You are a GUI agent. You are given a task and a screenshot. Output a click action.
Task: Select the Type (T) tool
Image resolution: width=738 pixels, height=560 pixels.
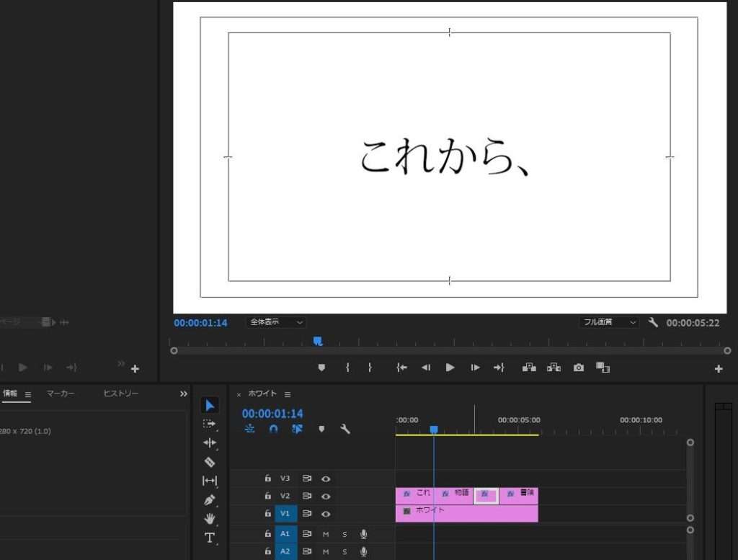point(210,538)
